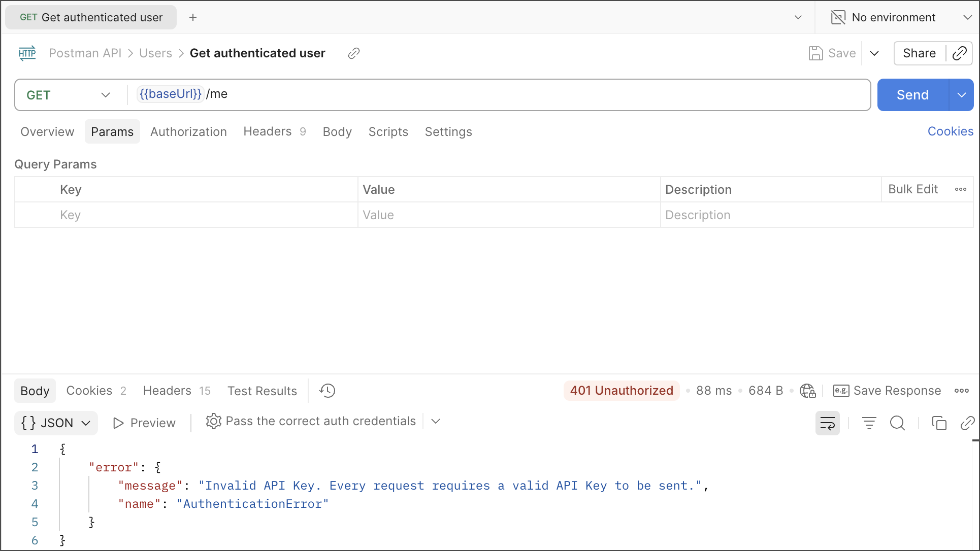Screen dimensions: 980x551
Task: Click the network globe lock icon
Action: tap(808, 391)
